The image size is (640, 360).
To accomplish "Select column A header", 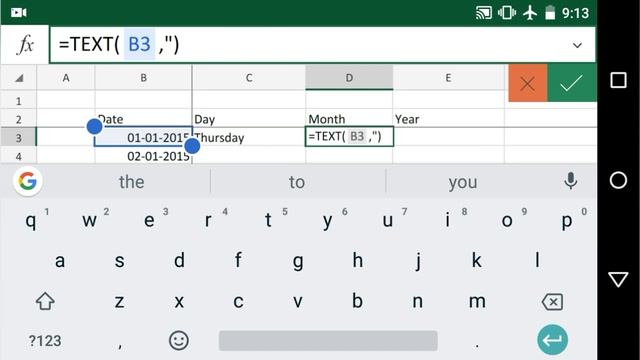I will point(66,78).
